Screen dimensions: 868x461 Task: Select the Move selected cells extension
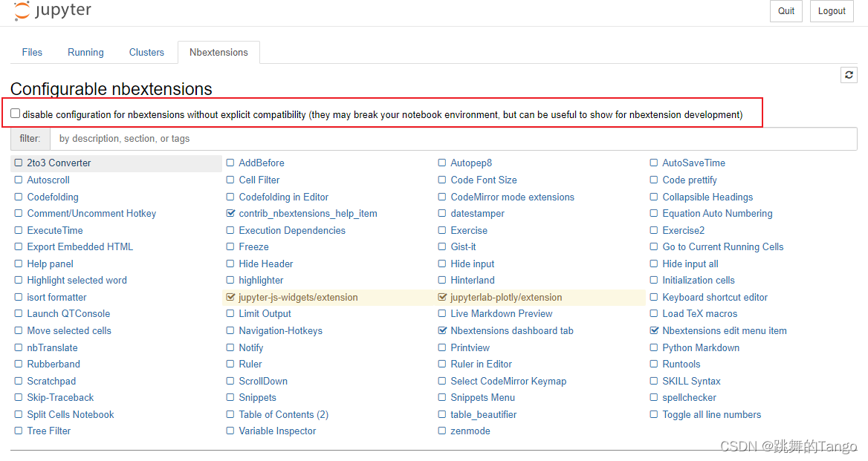click(69, 330)
